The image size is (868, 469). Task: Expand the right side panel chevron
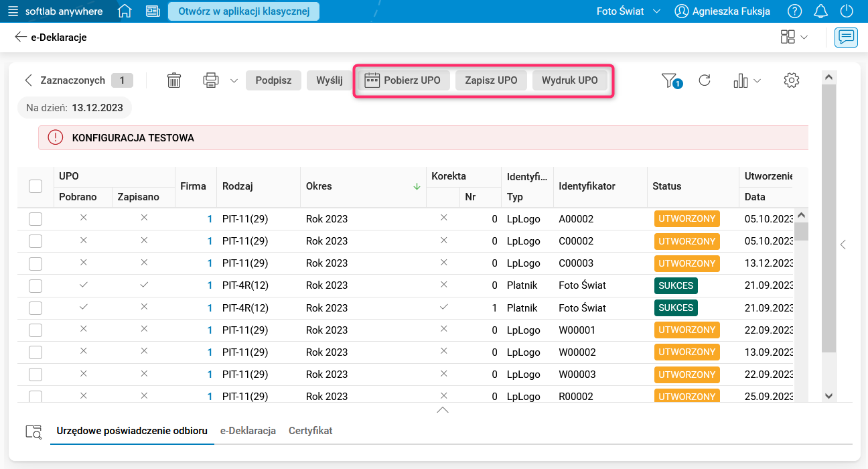[843, 245]
